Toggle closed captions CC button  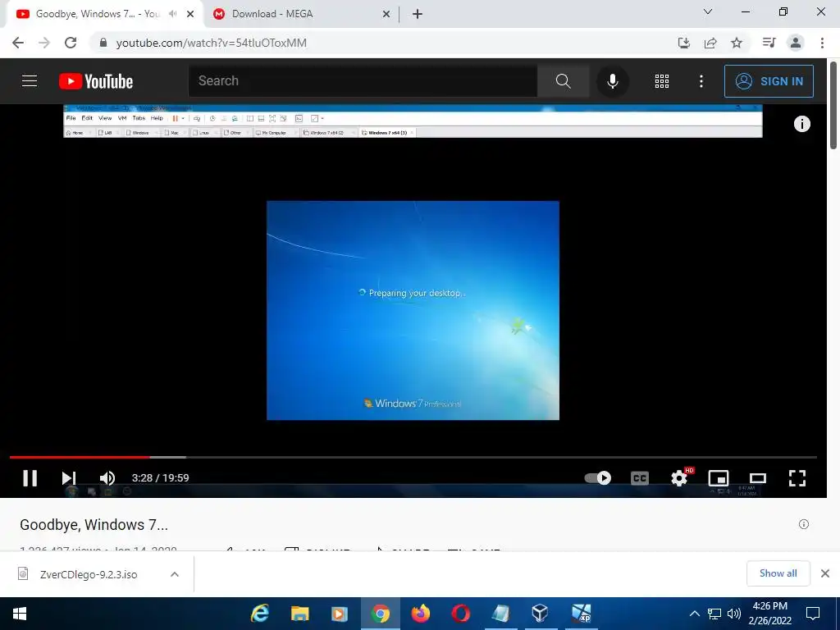tap(640, 478)
